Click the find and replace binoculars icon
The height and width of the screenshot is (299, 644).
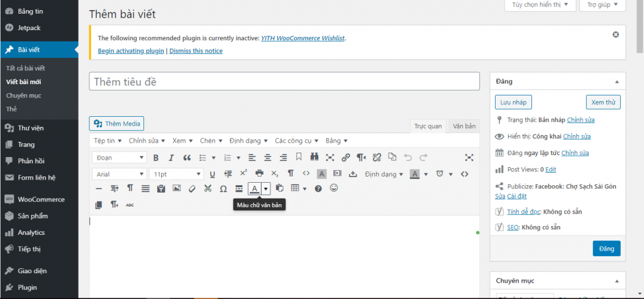pyautogui.click(x=314, y=158)
